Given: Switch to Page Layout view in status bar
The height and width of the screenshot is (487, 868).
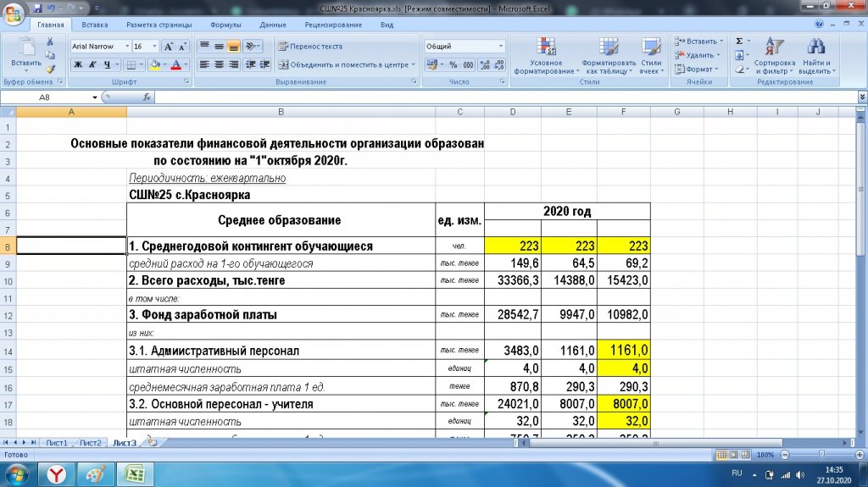Looking at the screenshot, I should tap(733, 455).
